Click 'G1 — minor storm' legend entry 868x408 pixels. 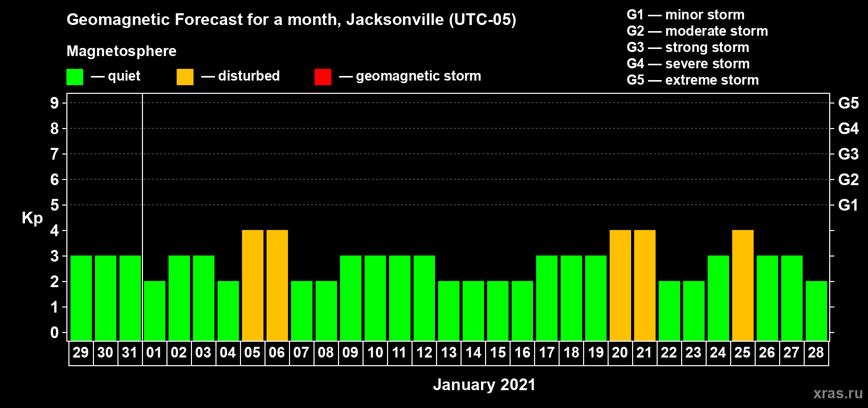686,15
